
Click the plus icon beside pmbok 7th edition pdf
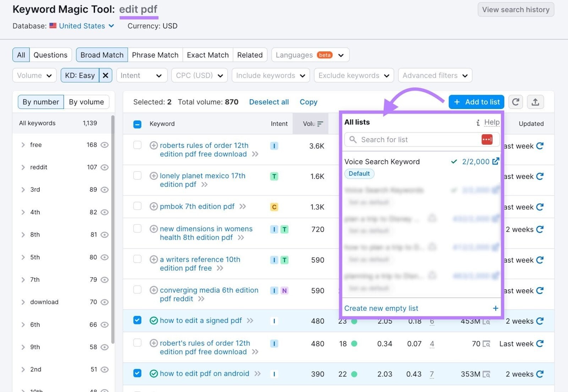click(153, 206)
